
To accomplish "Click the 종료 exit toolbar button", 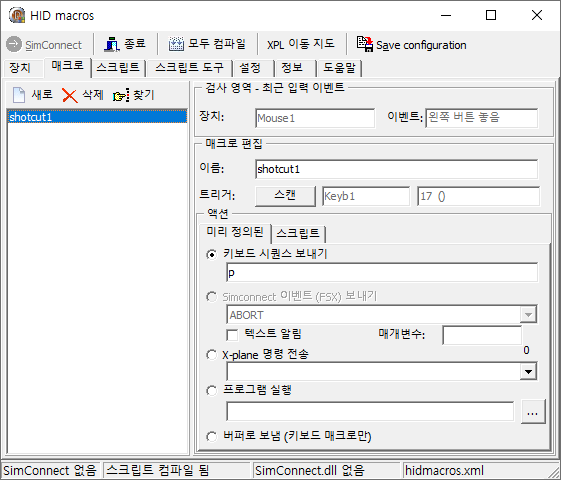I will click(x=125, y=44).
